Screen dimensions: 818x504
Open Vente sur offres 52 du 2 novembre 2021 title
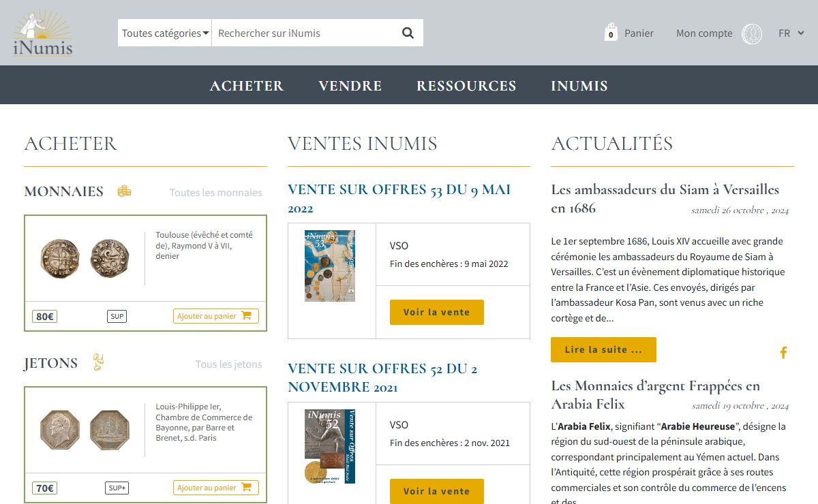pyautogui.click(x=382, y=378)
